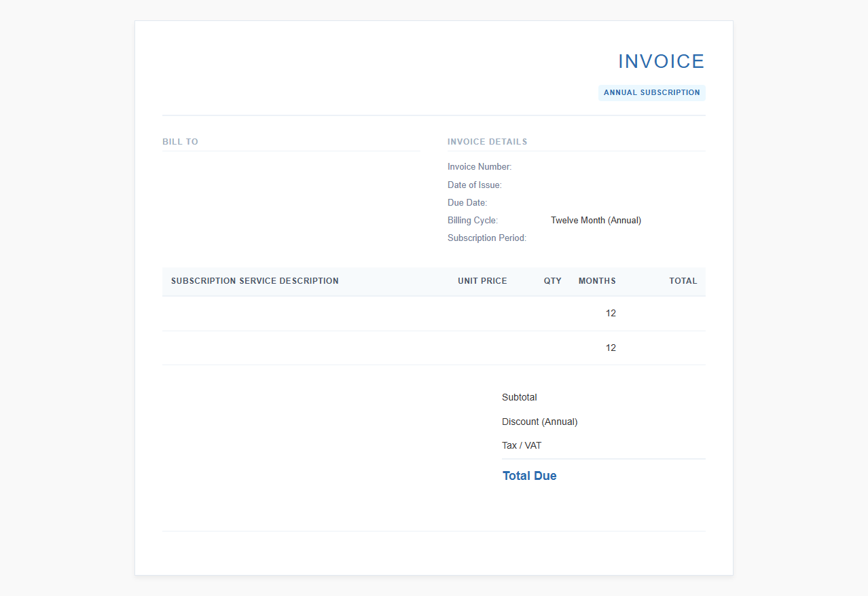Viewport: 868px width, 596px height.
Task: Click the Discount (Annual) label
Action: (540, 422)
